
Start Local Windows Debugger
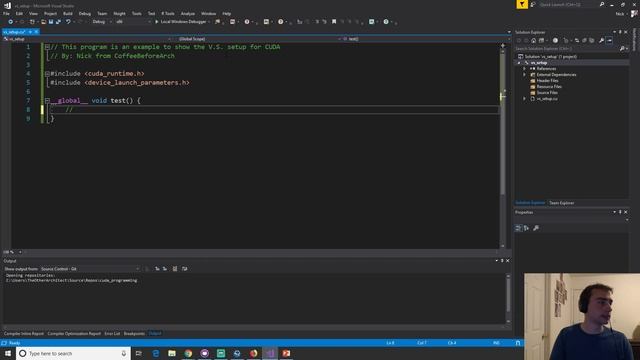point(180,22)
